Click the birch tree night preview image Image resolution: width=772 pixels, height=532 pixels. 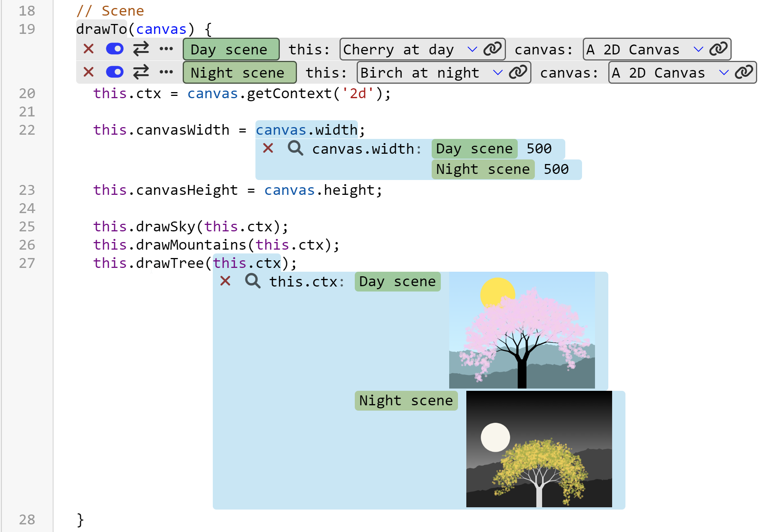[539, 449]
